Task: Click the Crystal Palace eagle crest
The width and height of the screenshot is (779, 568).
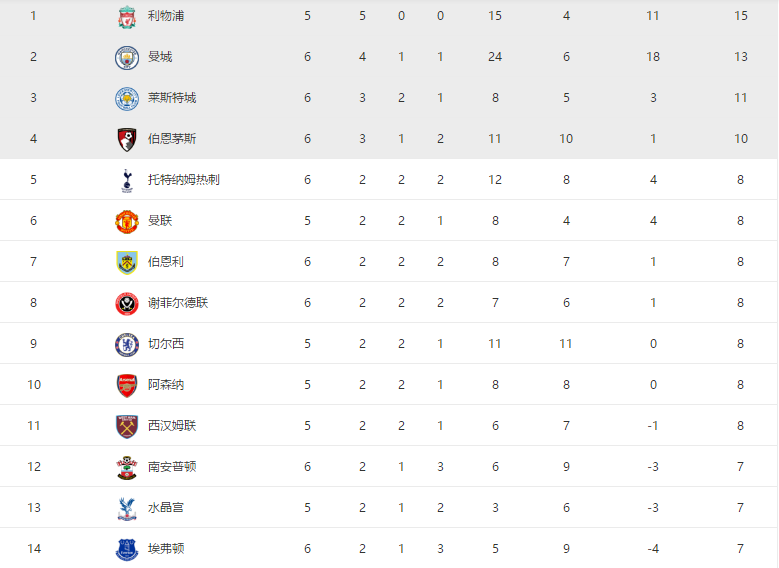Action: [126, 508]
